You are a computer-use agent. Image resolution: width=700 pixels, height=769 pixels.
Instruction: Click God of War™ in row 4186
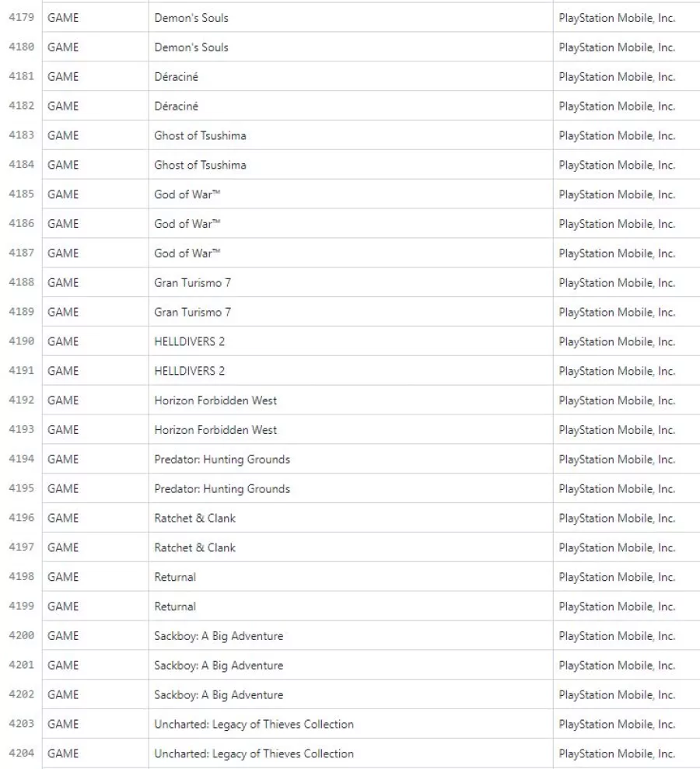tap(187, 224)
